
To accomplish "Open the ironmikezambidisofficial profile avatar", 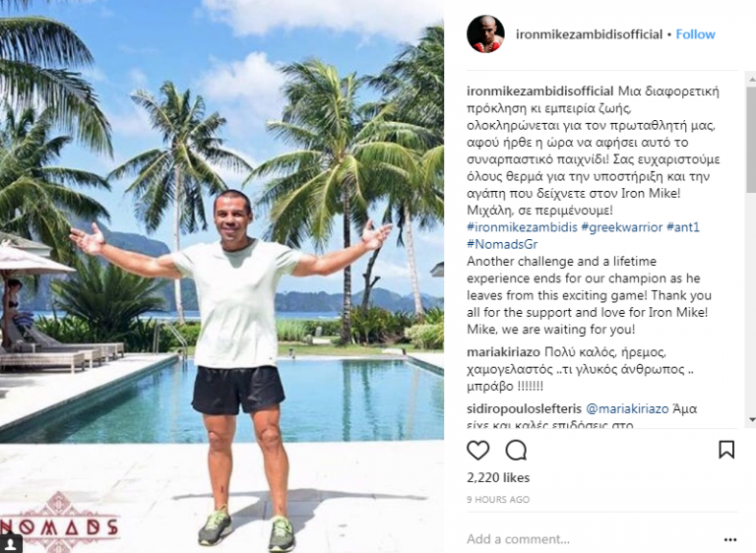I will pyautogui.click(x=485, y=34).
